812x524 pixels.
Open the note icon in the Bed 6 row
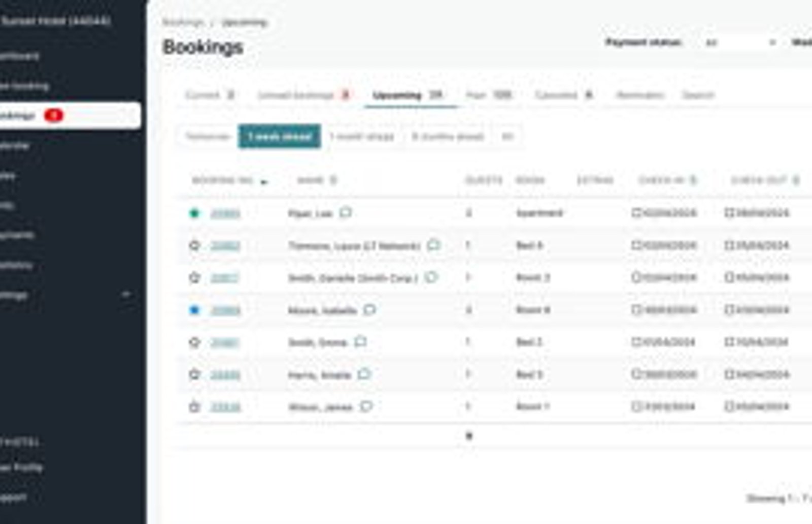click(x=433, y=245)
